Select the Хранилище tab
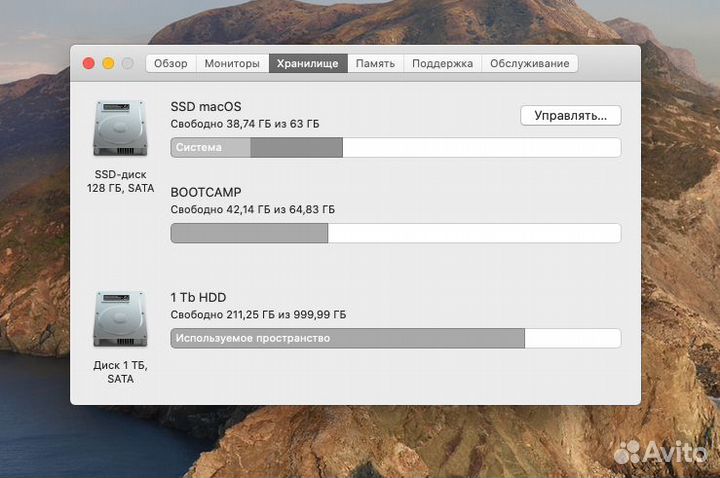Image resolution: width=720 pixels, height=478 pixels. pyautogui.click(x=308, y=63)
